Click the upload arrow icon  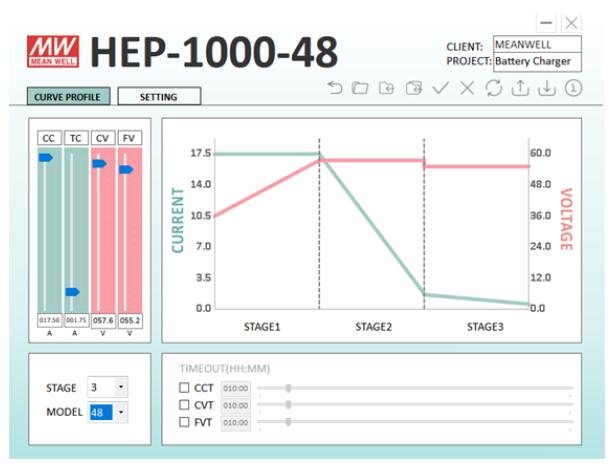520,88
